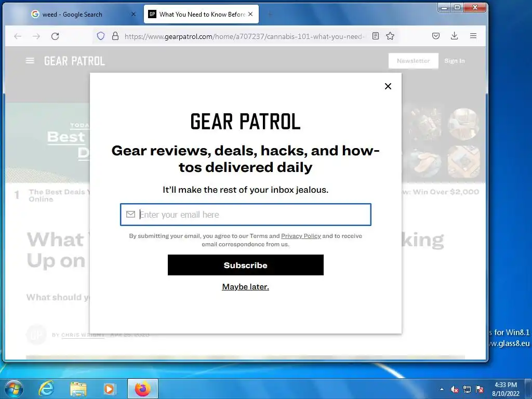Click the gearpatrol.com address bar
The width and height of the screenshot is (532, 399).
point(244,36)
